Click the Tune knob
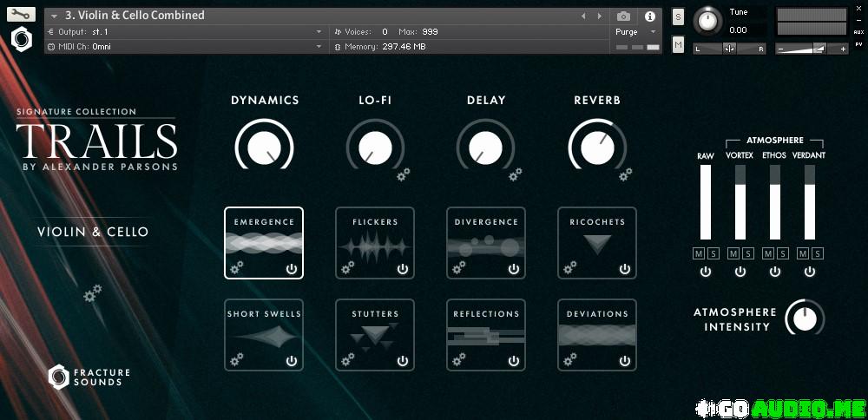The image size is (868, 420). (707, 21)
